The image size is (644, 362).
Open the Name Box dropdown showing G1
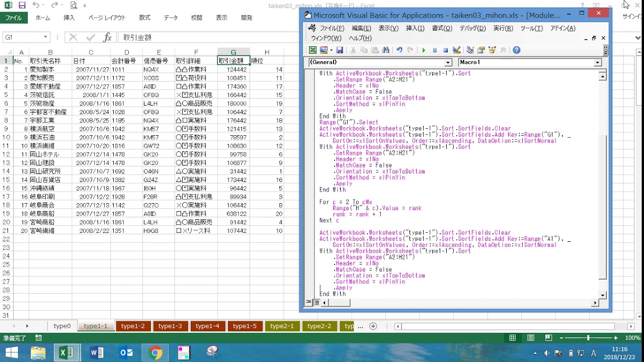click(x=45, y=37)
